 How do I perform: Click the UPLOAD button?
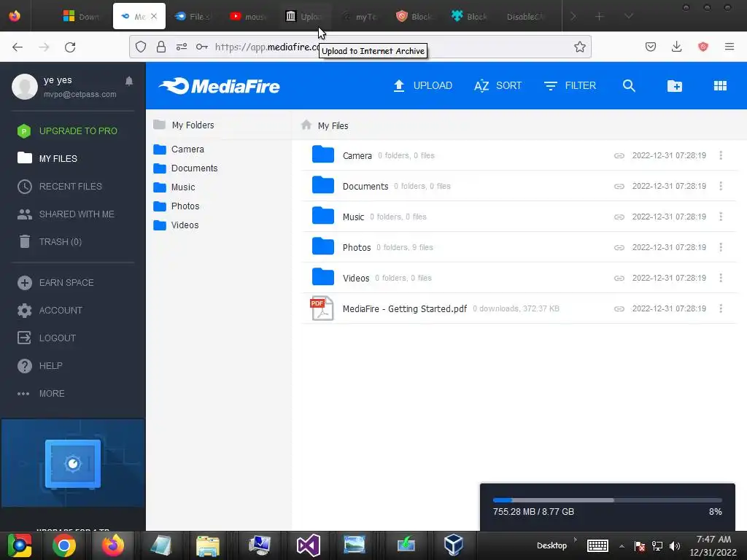point(422,86)
